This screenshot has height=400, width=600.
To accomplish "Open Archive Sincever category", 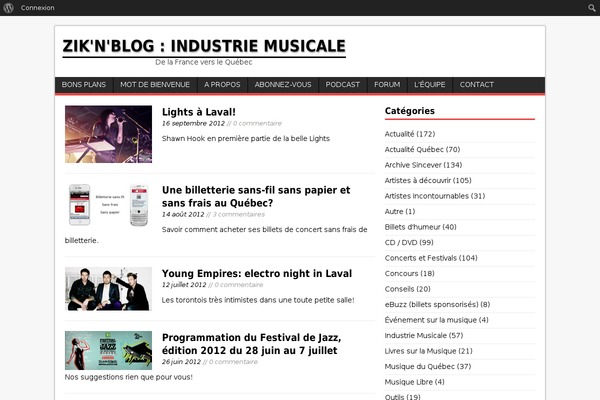I will (x=423, y=165).
